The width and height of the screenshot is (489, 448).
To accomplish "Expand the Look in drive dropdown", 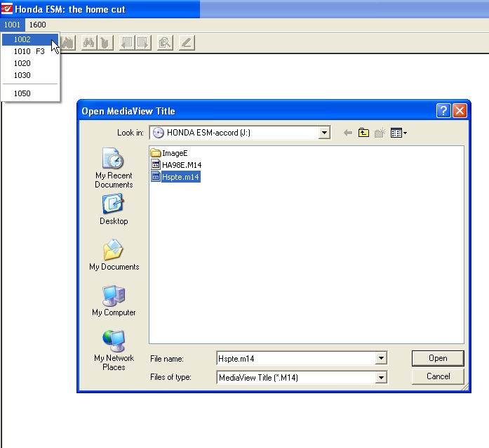I will click(324, 133).
